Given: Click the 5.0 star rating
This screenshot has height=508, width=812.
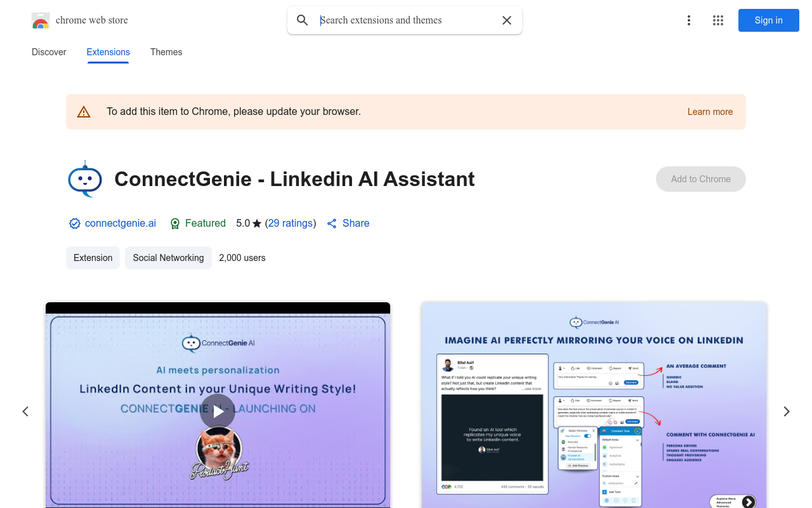Looking at the screenshot, I should pyautogui.click(x=249, y=224).
